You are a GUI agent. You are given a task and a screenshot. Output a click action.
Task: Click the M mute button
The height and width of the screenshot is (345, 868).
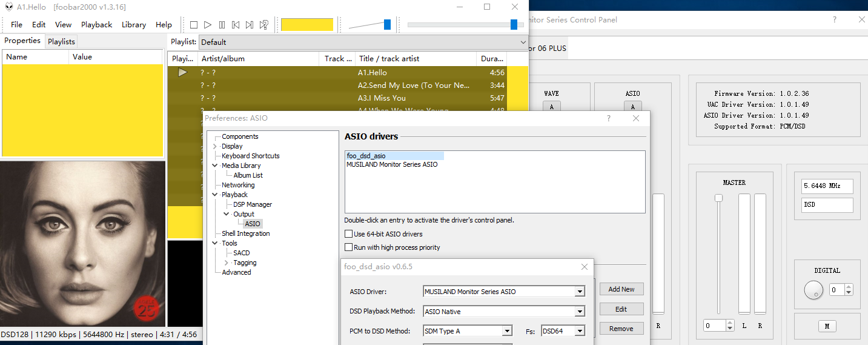pos(827,326)
